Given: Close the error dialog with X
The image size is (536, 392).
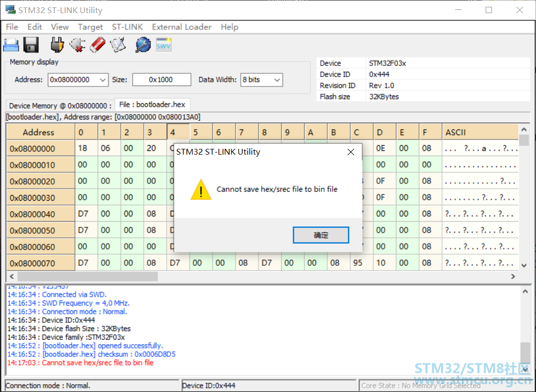Looking at the screenshot, I should [x=351, y=152].
